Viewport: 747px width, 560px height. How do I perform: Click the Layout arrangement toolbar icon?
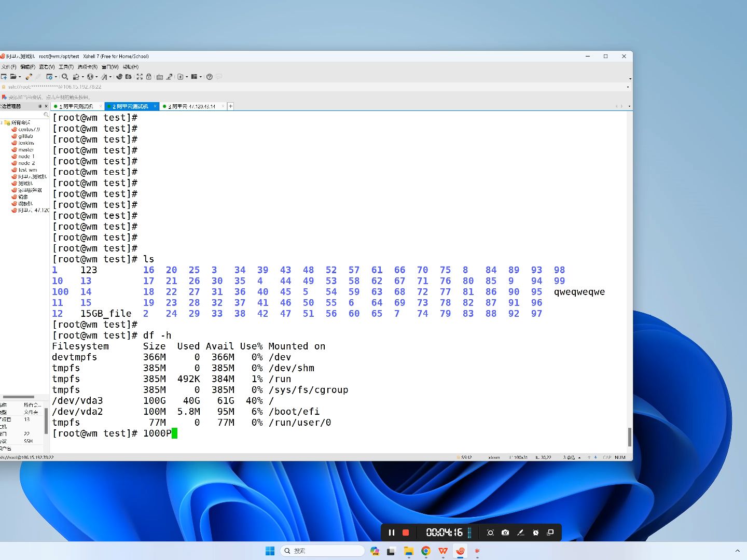[194, 77]
